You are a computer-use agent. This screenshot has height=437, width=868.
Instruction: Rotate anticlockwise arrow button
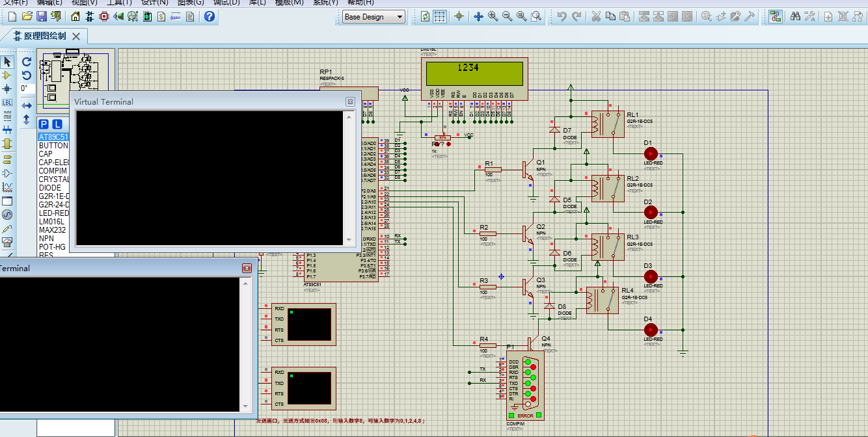pos(27,75)
